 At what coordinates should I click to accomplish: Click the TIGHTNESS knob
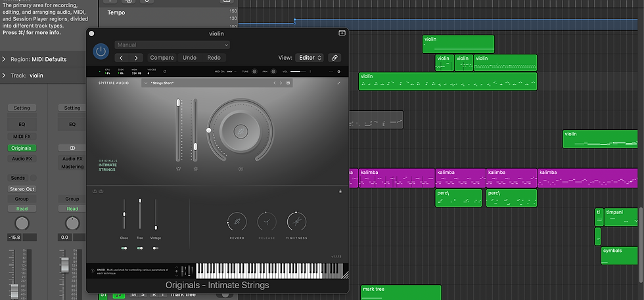[296, 222]
